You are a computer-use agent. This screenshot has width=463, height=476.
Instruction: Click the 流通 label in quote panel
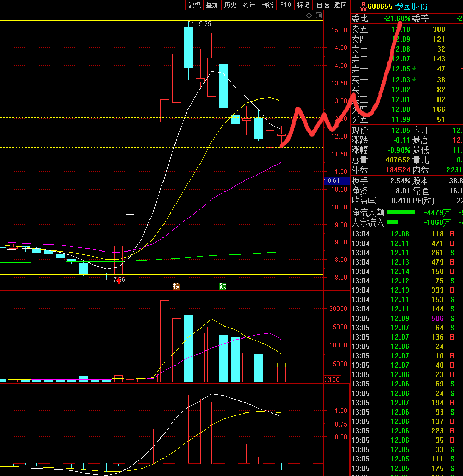(420, 191)
